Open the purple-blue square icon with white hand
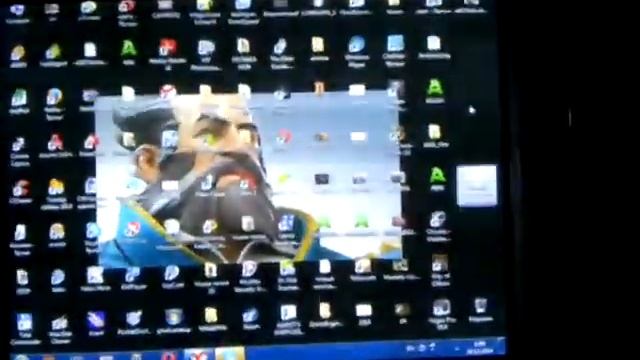Viewport: 640px width, 360px height. coord(96,320)
